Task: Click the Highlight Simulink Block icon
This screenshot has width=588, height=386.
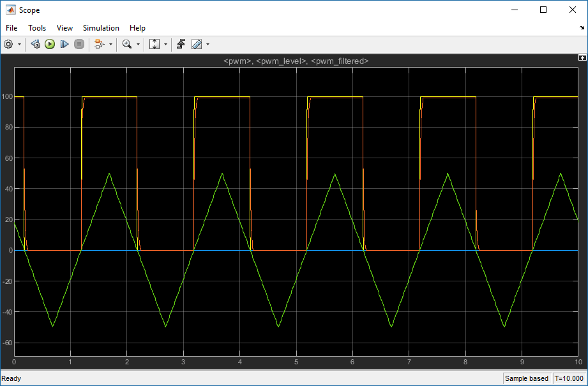Action: [98, 44]
